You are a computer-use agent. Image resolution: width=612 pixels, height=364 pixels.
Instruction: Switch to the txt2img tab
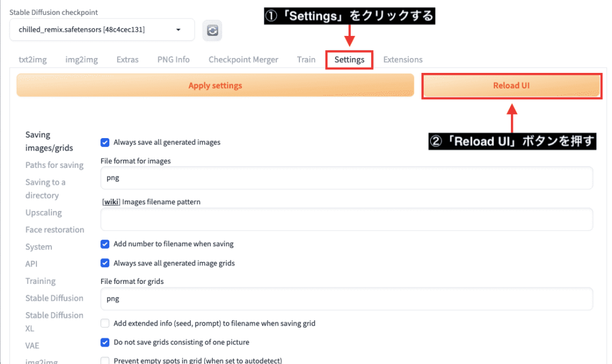[x=33, y=59]
